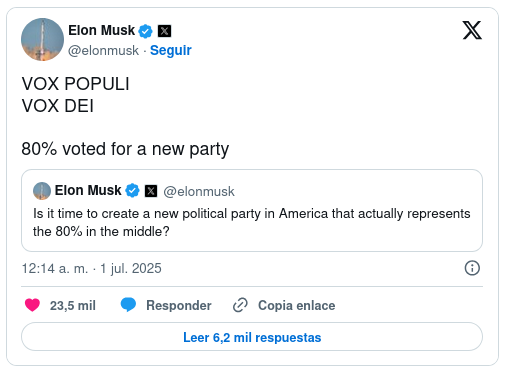This screenshot has height=373, width=510.
Task: Click the Leer 6,2 mil respuestas button
Action: pos(252,337)
